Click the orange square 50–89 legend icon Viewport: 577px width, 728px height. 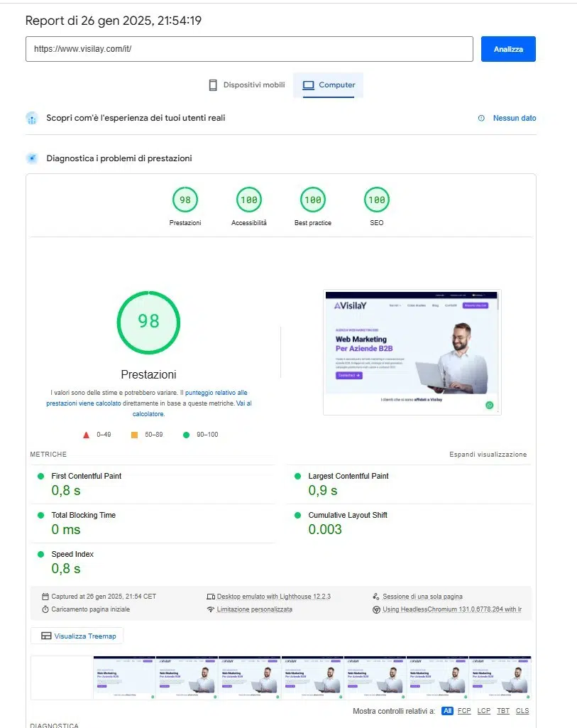(x=135, y=435)
